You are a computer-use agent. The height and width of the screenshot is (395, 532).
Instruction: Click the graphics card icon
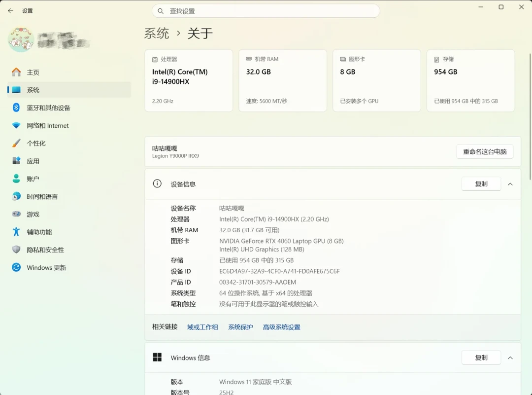[343, 59]
